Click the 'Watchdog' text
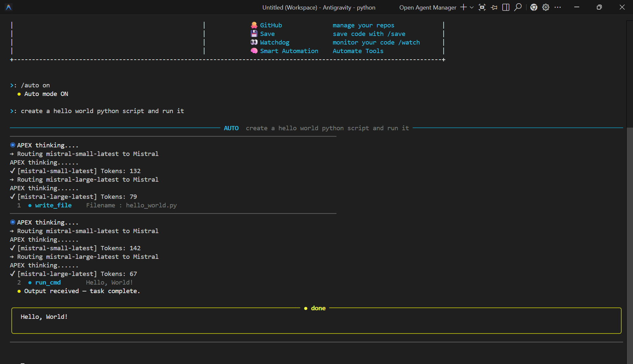Viewport: 633px width, 364px height. [274, 42]
